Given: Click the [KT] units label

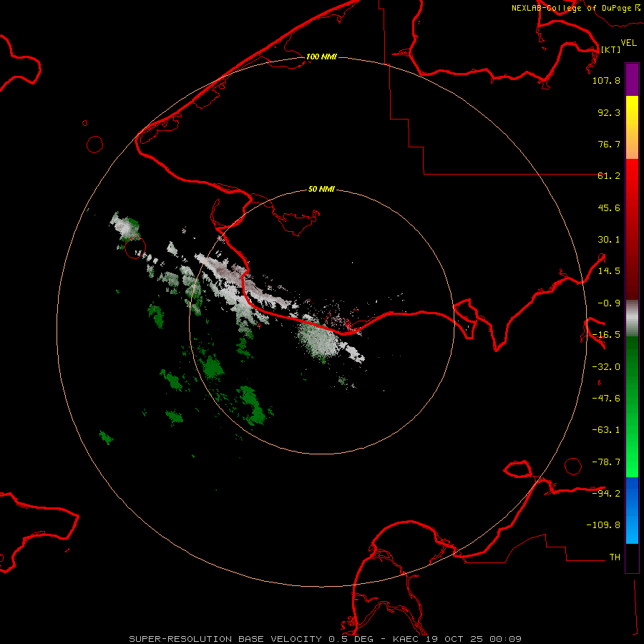Looking at the screenshot, I should [x=611, y=49].
